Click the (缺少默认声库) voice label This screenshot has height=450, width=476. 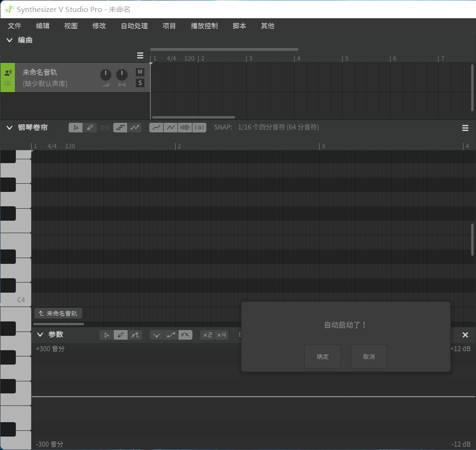pyautogui.click(x=45, y=84)
